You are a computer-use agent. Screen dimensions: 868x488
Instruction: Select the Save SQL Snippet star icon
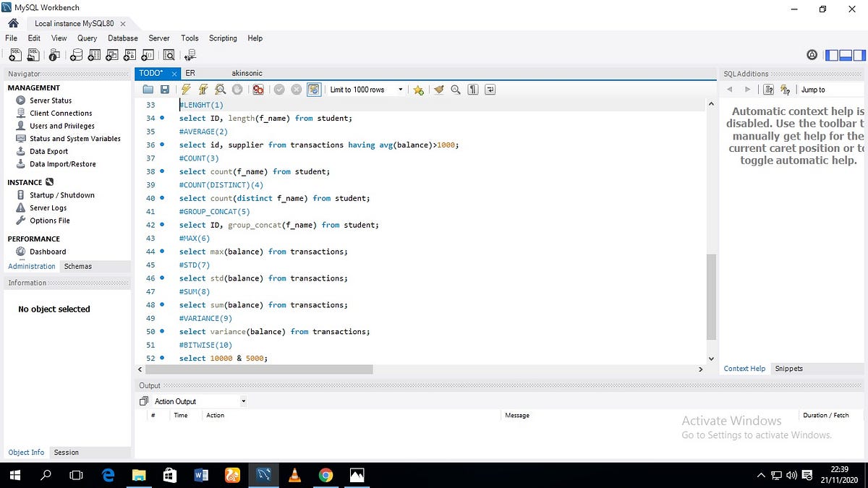pyautogui.click(x=419, y=89)
